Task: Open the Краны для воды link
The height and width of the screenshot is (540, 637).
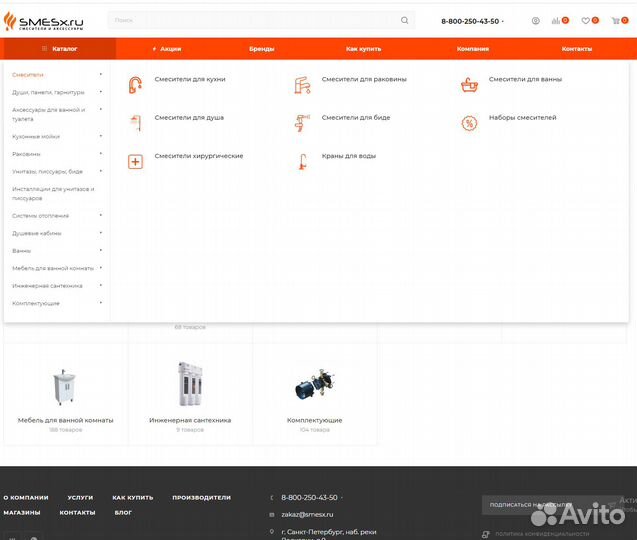Action: click(348, 156)
